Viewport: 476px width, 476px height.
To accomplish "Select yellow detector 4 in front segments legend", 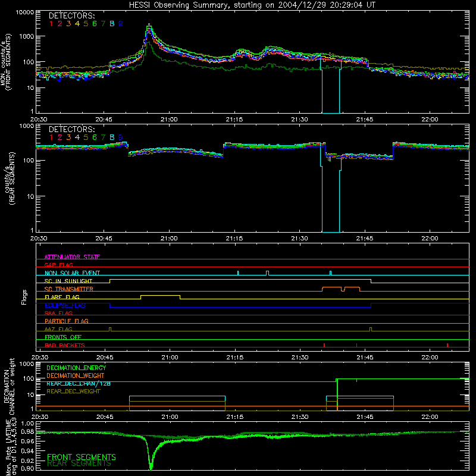I will tap(77, 24).
